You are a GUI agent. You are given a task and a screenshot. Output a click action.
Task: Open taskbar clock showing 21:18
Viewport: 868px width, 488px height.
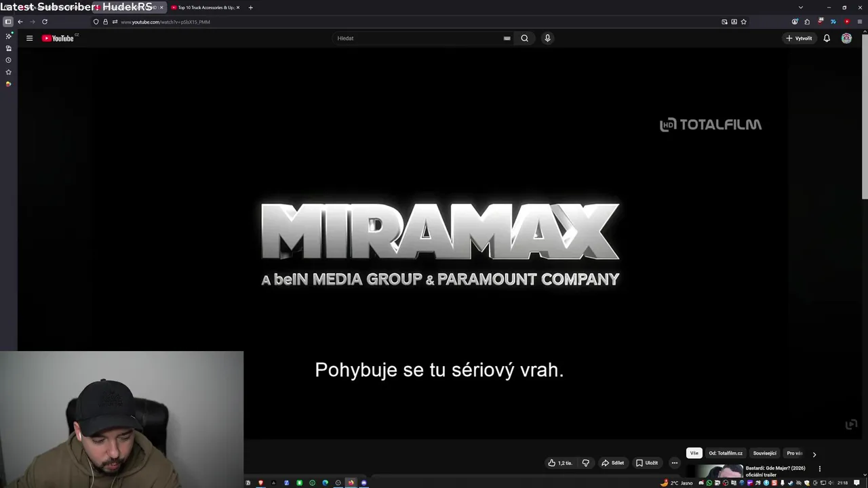tap(842, 483)
